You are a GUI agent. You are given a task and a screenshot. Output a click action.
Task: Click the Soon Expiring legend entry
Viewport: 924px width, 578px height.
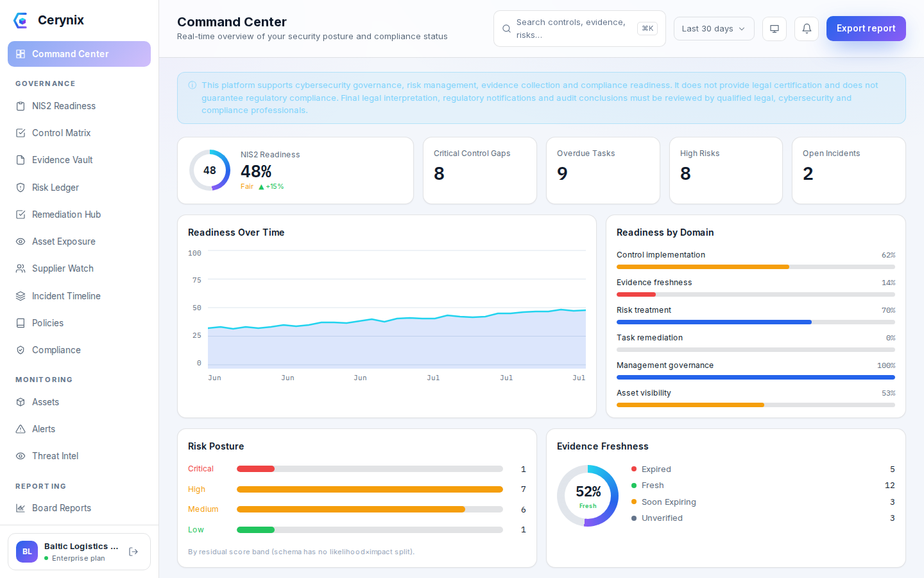click(x=763, y=502)
